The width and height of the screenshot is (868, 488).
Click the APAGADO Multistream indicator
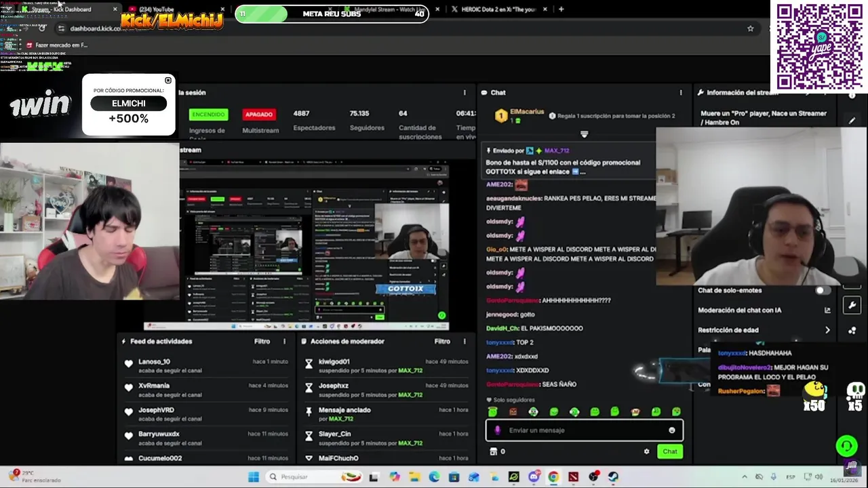(259, 115)
